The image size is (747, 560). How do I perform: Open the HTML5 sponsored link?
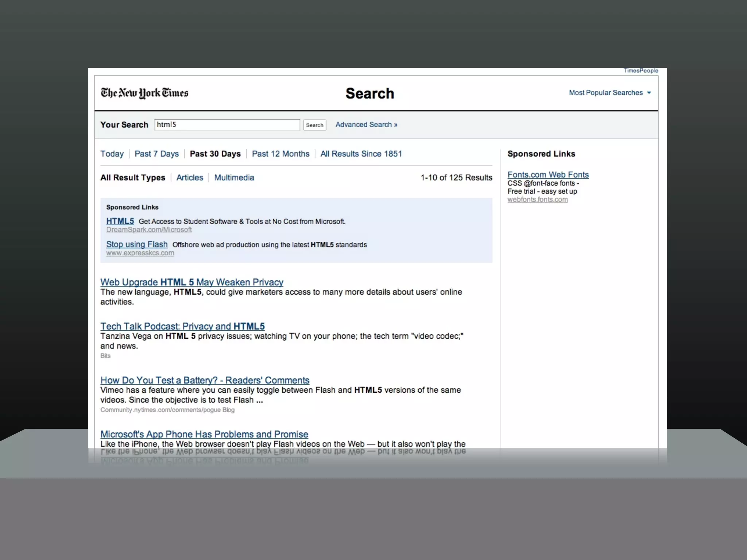tap(120, 221)
